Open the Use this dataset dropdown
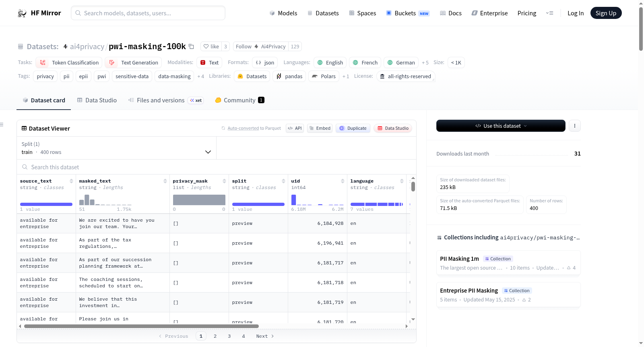 pyautogui.click(x=501, y=126)
